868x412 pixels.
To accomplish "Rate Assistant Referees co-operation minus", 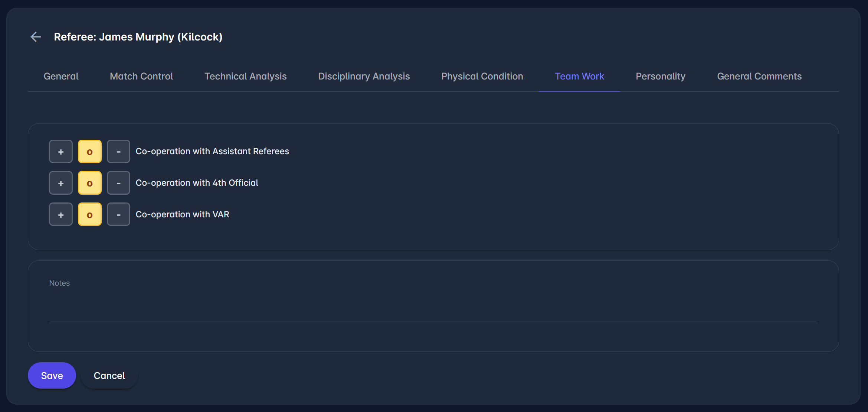I will pyautogui.click(x=118, y=152).
